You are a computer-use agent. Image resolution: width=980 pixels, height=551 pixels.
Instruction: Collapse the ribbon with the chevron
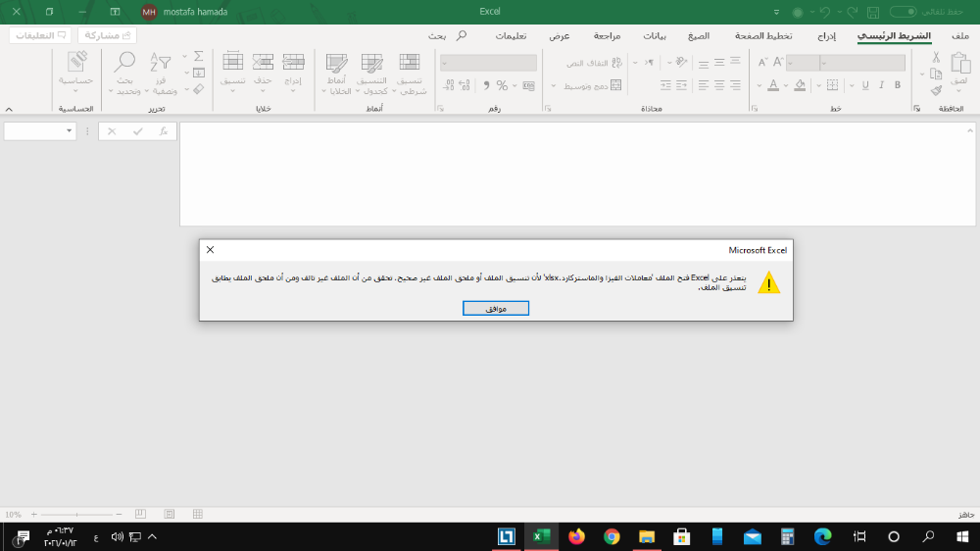click(9, 110)
